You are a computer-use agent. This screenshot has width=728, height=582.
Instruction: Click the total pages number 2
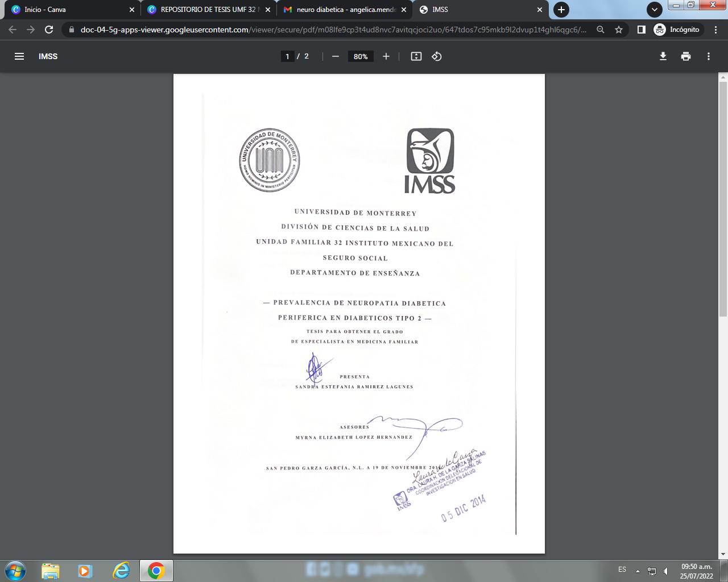point(307,56)
